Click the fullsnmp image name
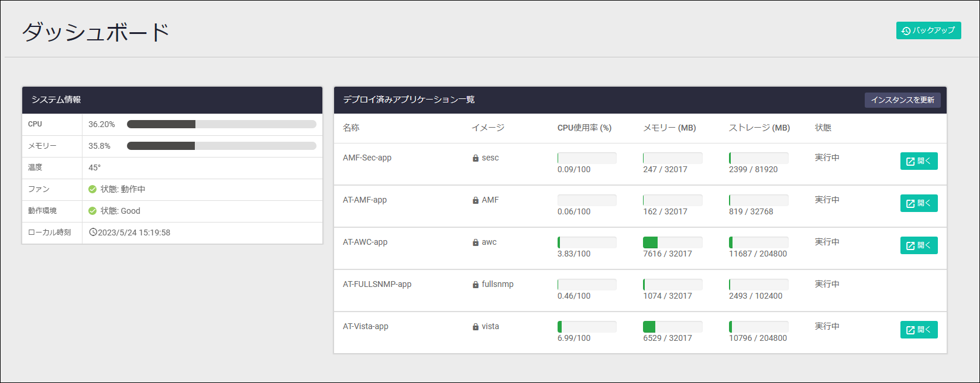This screenshot has width=980, height=383. [x=497, y=284]
